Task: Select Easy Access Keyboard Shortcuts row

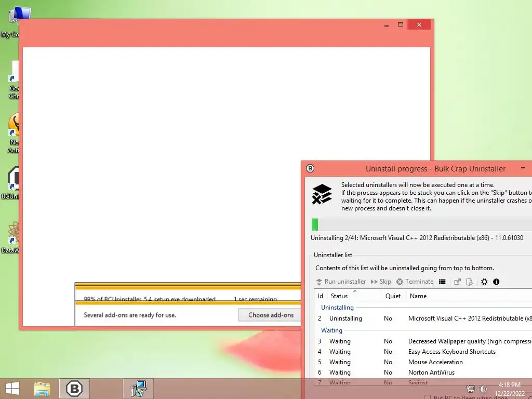Action: (423, 352)
